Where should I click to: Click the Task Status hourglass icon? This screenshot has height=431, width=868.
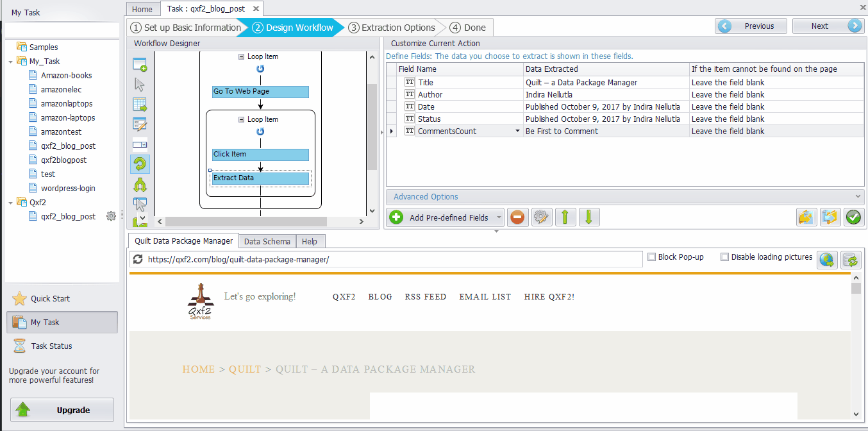20,346
